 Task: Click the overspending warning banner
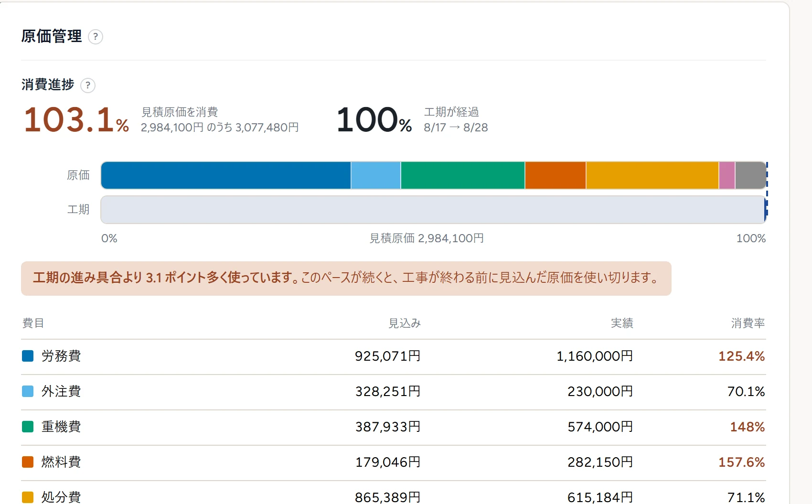(346, 278)
